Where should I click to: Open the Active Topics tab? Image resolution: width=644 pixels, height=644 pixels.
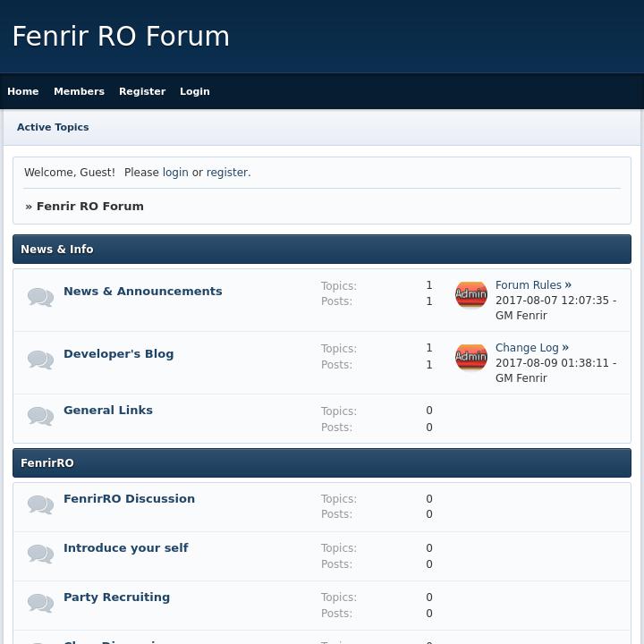coord(53,127)
